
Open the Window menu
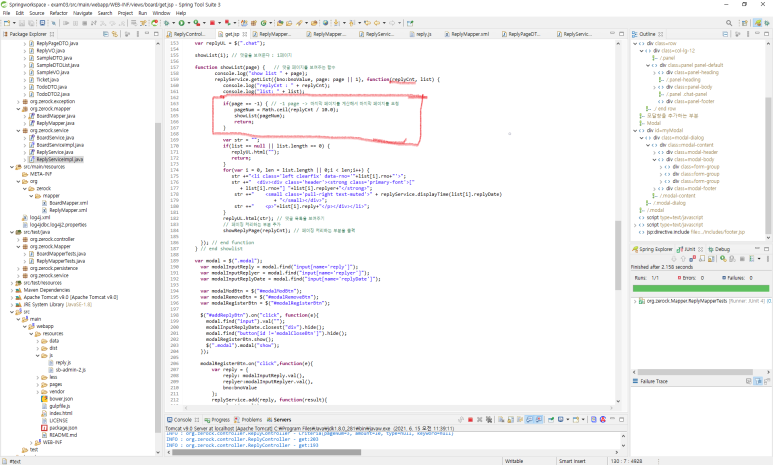161,13
